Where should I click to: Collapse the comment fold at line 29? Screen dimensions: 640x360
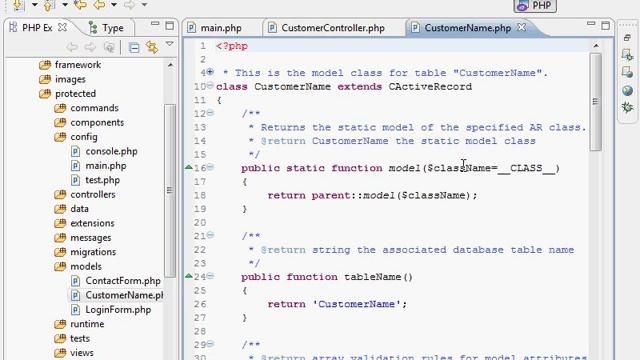point(210,344)
